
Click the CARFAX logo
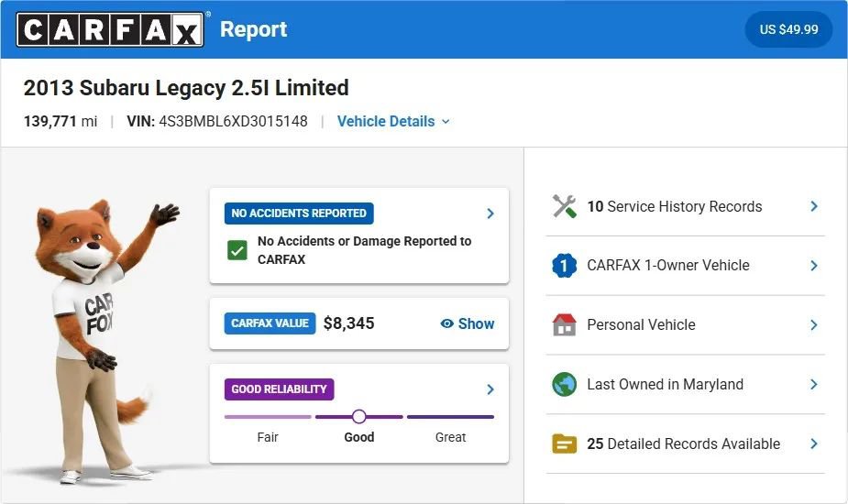[110, 29]
